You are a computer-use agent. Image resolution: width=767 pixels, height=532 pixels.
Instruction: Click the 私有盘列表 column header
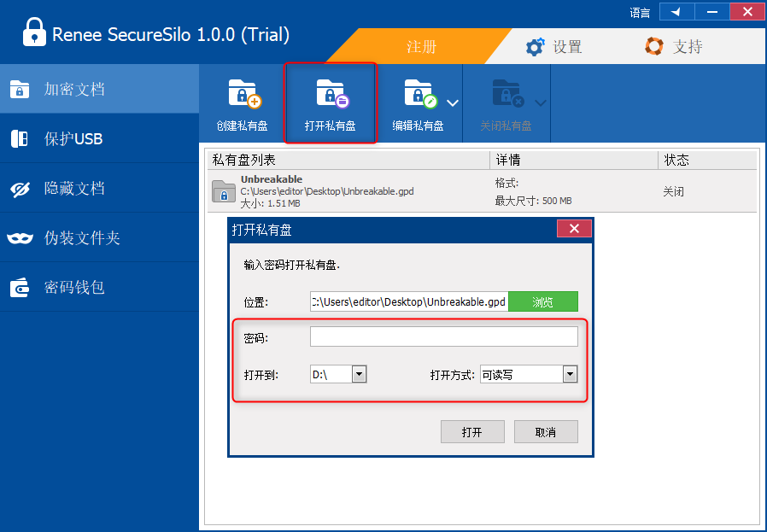348,160
